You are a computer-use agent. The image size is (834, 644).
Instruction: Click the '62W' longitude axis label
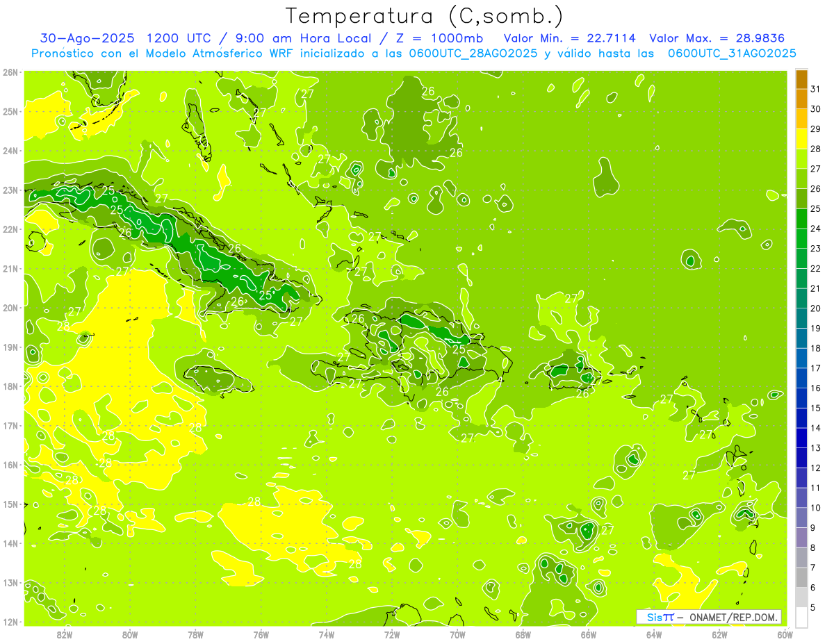click(x=719, y=634)
